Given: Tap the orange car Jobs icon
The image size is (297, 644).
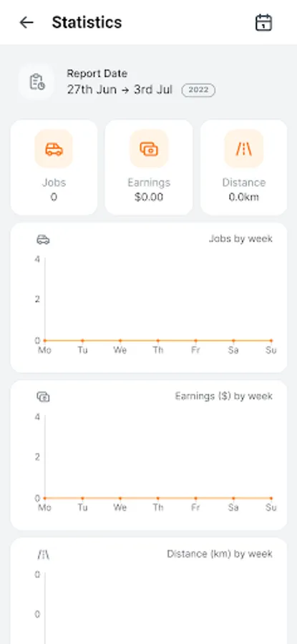Looking at the screenshot, I should coord(54,149).
